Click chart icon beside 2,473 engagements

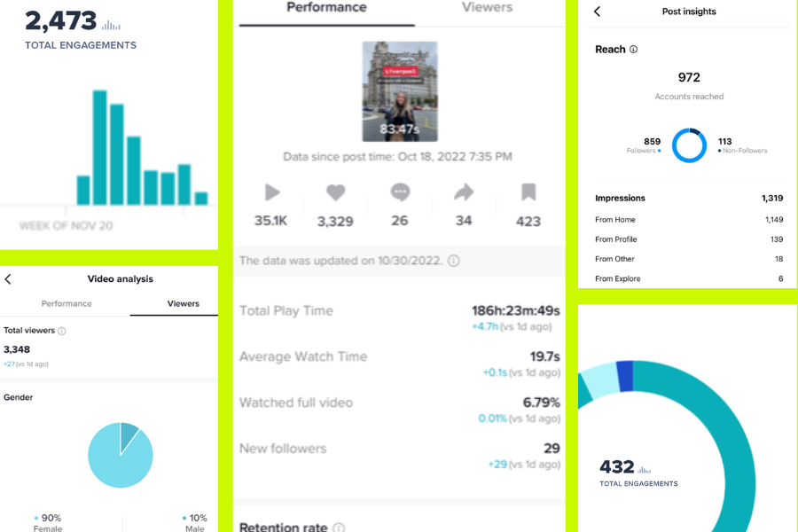(x=111, y=25)
